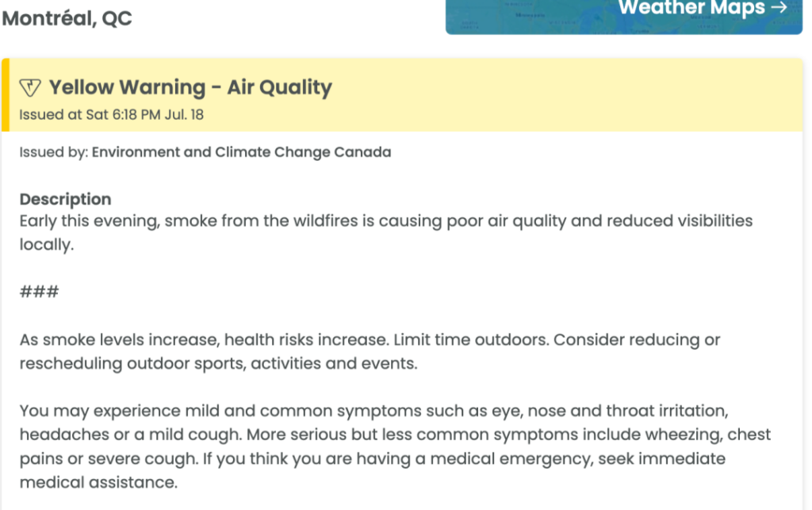812x510 pixels.
Task: Click the 'Early this evening, smoke' sentence
Action: pyautogui.click(x=386, y=221)
